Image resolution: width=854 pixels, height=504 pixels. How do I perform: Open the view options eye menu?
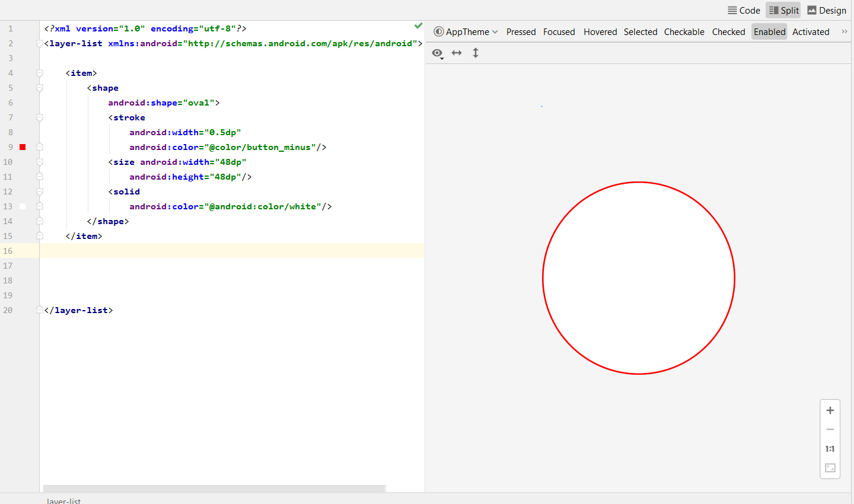click(x=438, y=53)
